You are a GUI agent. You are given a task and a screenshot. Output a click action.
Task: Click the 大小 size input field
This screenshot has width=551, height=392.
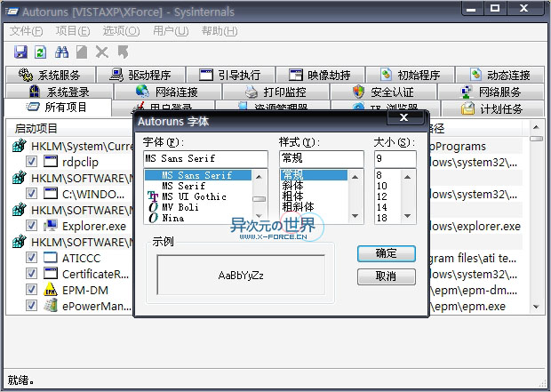(395, 158)
